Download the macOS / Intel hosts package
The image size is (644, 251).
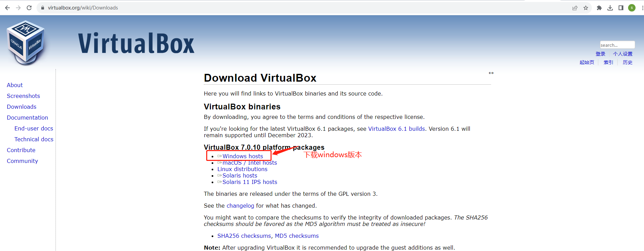(250, 163)
